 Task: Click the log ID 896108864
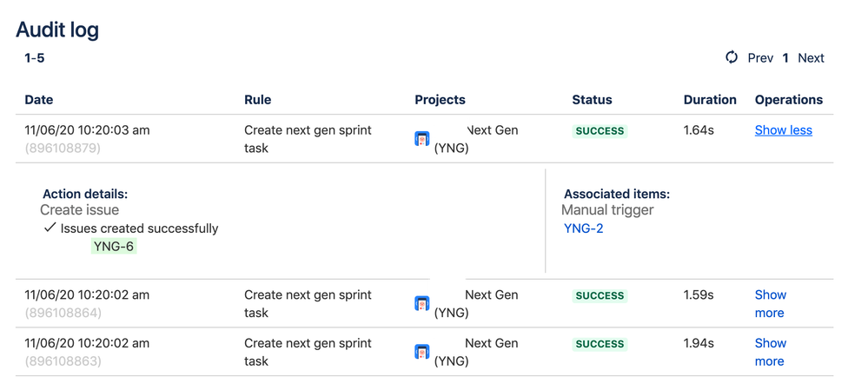tap(63, 313)
